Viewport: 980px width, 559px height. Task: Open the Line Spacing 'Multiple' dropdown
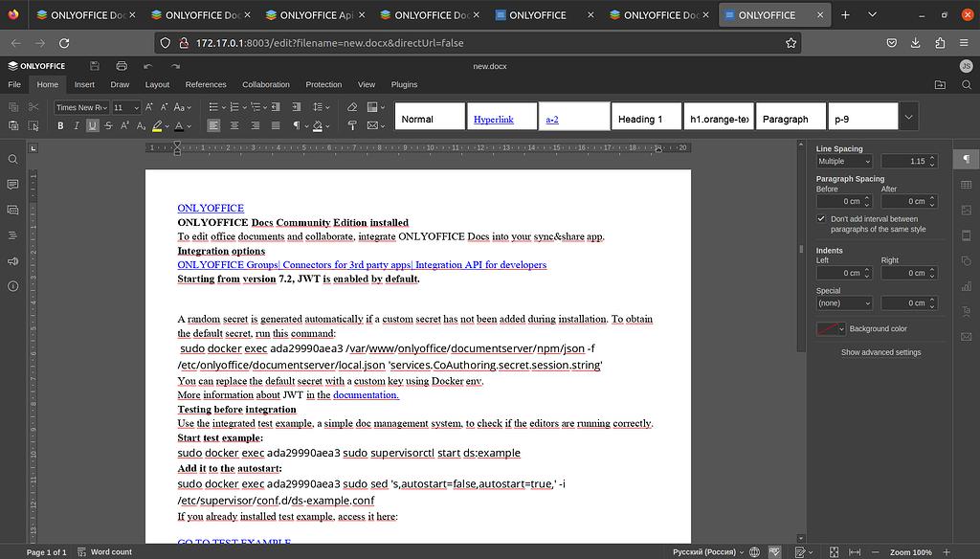click(842, 161)
